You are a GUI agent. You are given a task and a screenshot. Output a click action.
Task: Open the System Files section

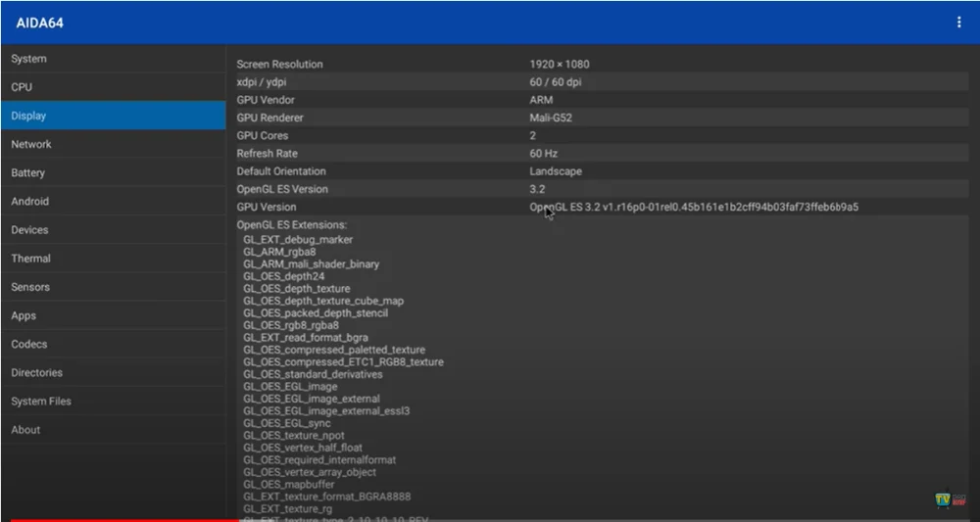(113, 402)
